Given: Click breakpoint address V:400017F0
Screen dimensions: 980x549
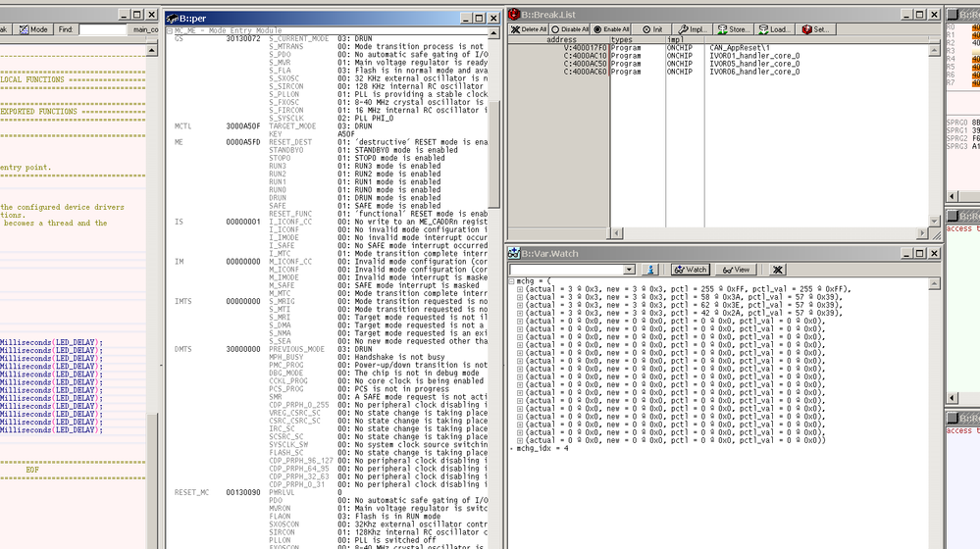Looking at the screenshot, I should pos(585,47).
